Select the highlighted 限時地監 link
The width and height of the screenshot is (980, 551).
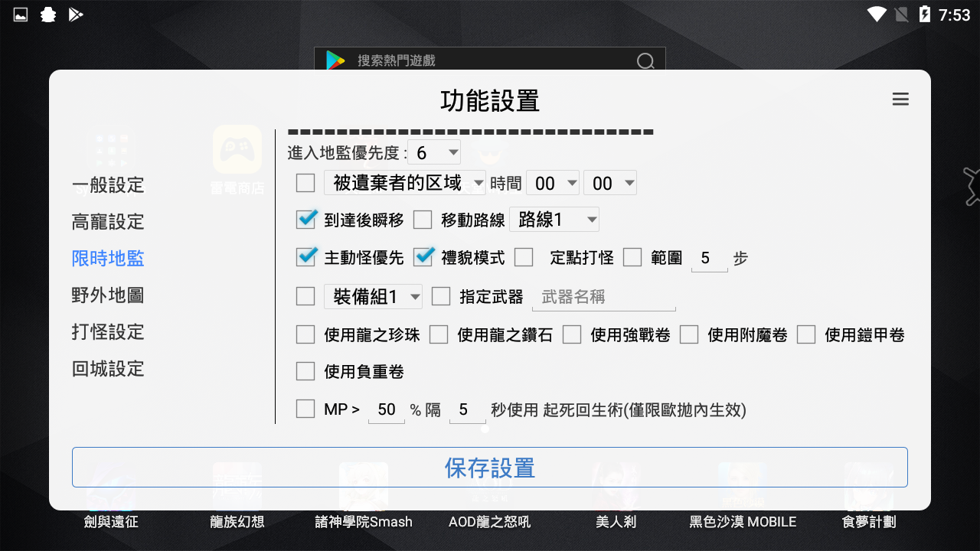pyautogui.click(x=107, y=259)
